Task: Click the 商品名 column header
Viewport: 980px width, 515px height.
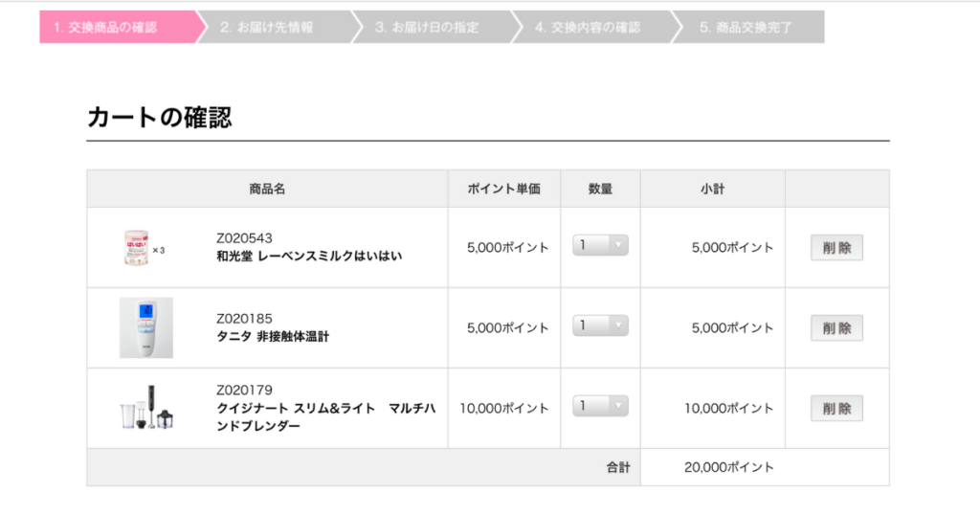Action: point(267,189)
